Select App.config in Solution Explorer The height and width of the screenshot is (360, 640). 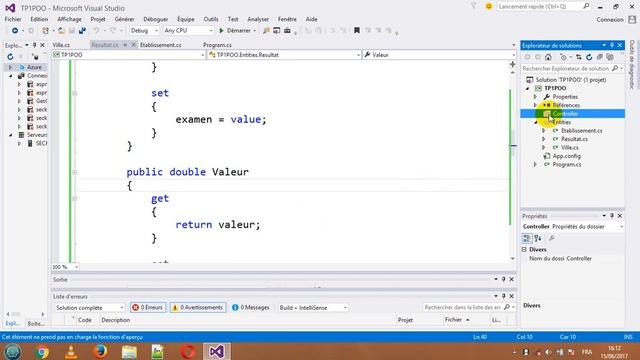(x=567, y=156)
